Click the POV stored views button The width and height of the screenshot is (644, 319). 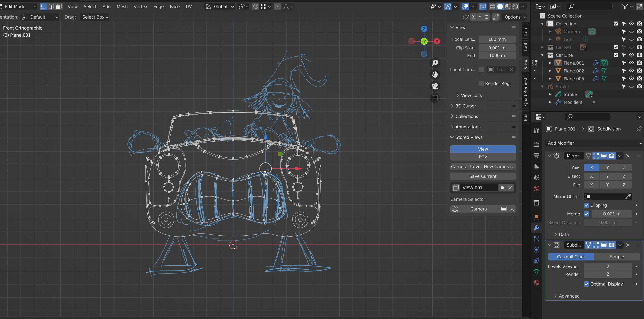point(483,157)
